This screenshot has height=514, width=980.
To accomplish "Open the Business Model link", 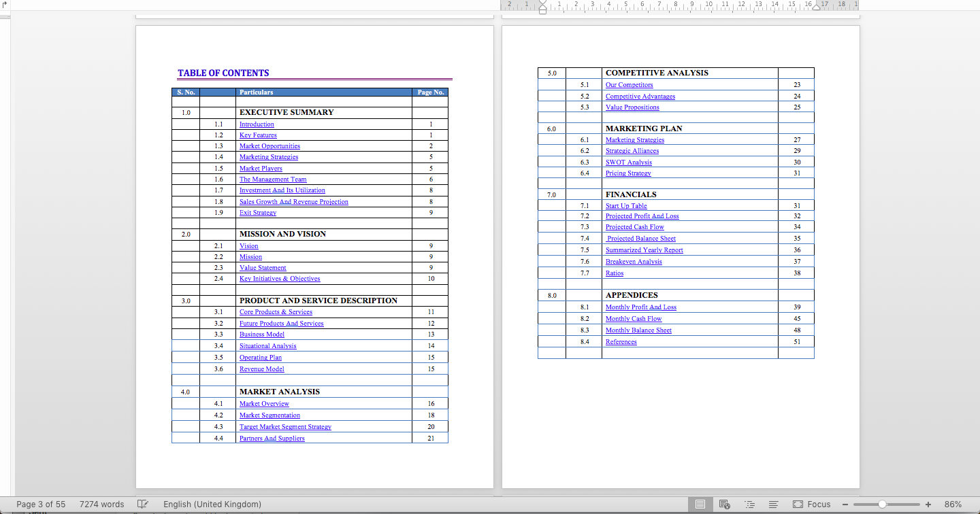I will pyautogui.click(x=262, y=335).
